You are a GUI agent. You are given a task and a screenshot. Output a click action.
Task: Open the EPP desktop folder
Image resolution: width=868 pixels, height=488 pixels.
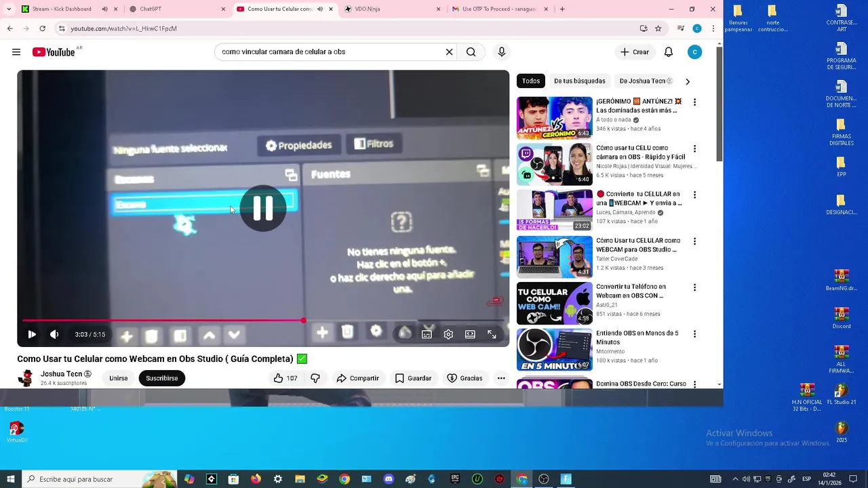pyautogui.click(x=842, y=167)
